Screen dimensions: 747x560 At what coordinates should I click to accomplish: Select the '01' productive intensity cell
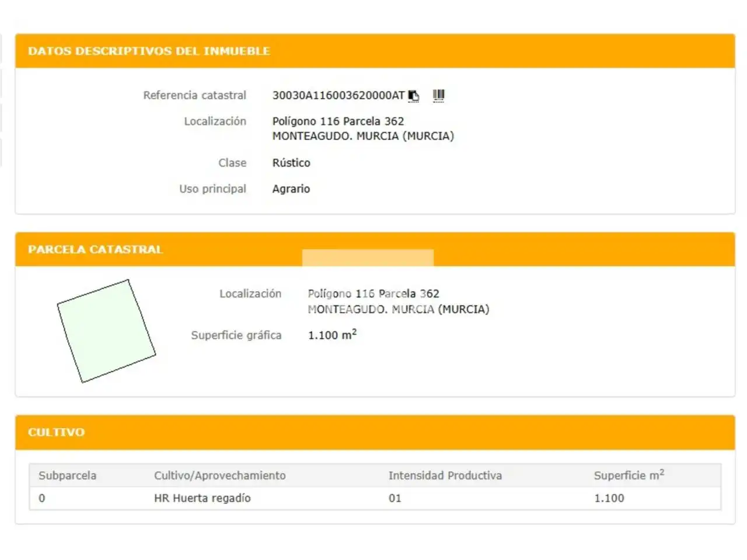click(x=395, y=498)
